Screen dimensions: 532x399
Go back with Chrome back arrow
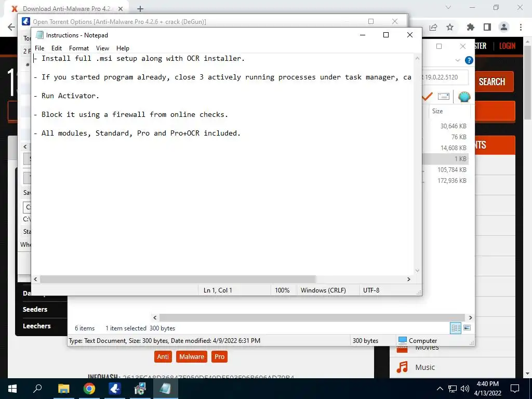pos(11,27)
